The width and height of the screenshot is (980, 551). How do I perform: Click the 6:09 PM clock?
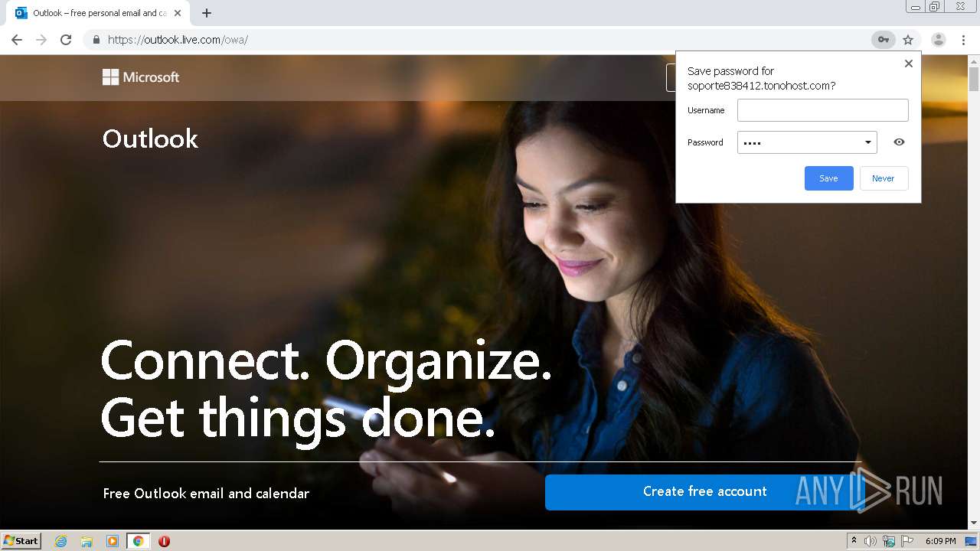(941, 541)
